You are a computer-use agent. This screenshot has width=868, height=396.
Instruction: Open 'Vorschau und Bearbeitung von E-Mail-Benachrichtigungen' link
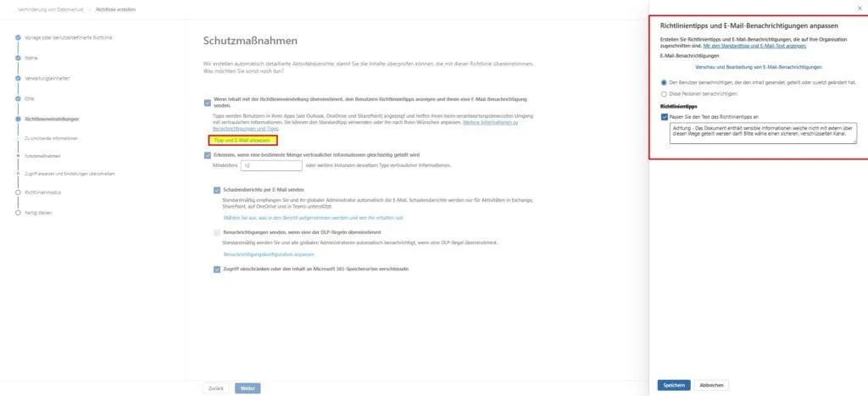pyautogui.click(x=758, y=66)
